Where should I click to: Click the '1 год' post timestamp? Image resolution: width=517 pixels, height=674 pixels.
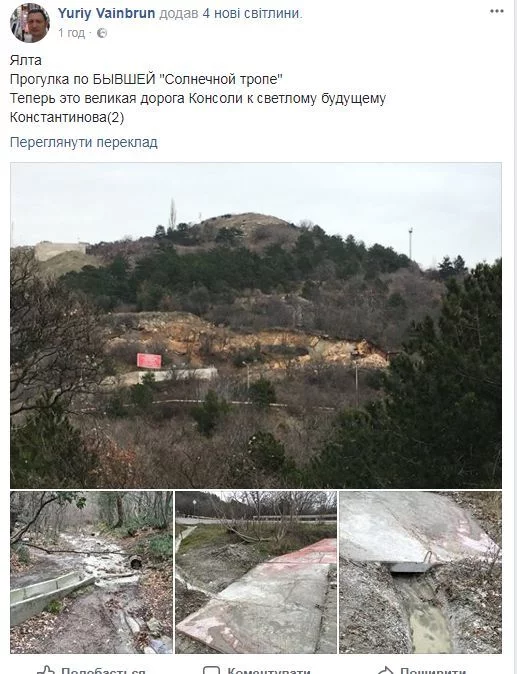(x=72, y=33)
